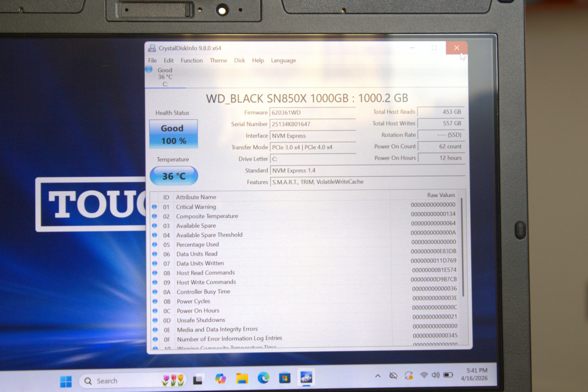
Task: Click the Attribute Name column header
Action: (196, 197)
